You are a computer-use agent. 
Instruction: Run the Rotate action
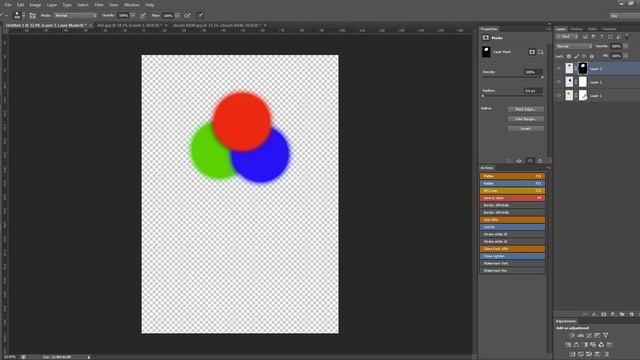(x=512, y=184)
